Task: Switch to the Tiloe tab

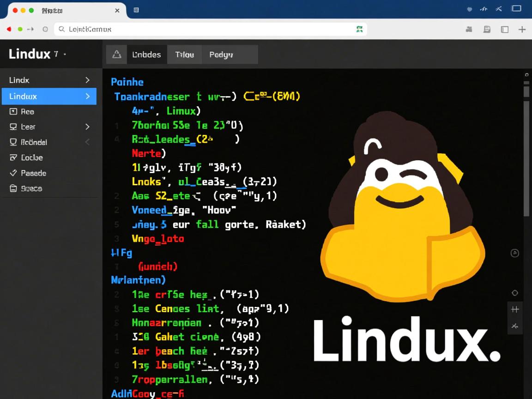Action: (x=184, y=54)
